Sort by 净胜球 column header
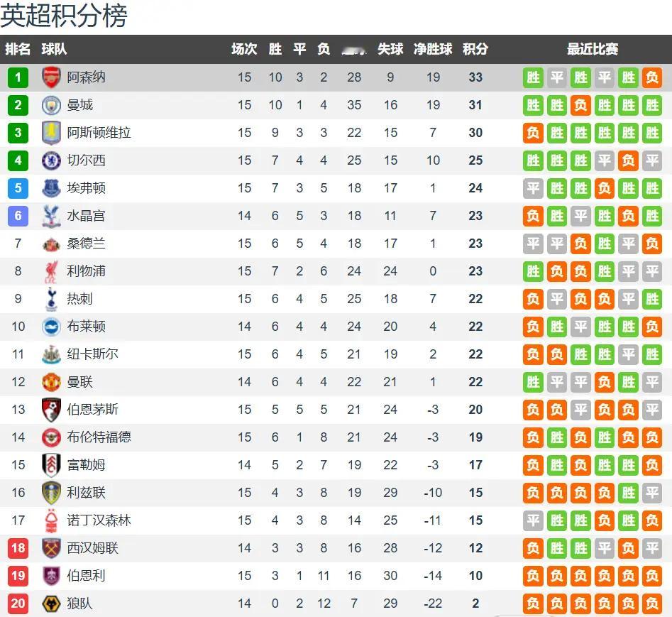This screenshot has width=672, height=617. [433, 49]
